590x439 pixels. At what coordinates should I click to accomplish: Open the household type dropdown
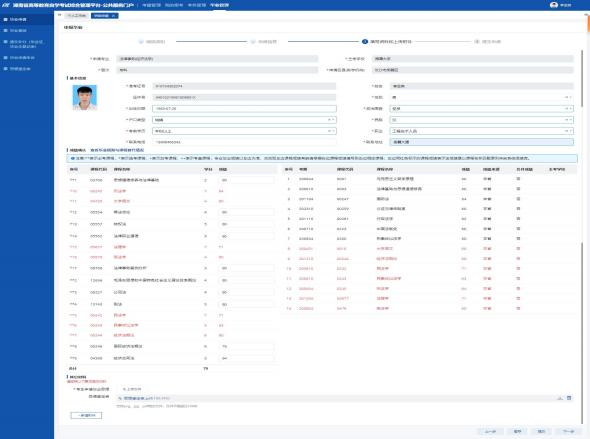pyautogui.click(x=244, y=120)
